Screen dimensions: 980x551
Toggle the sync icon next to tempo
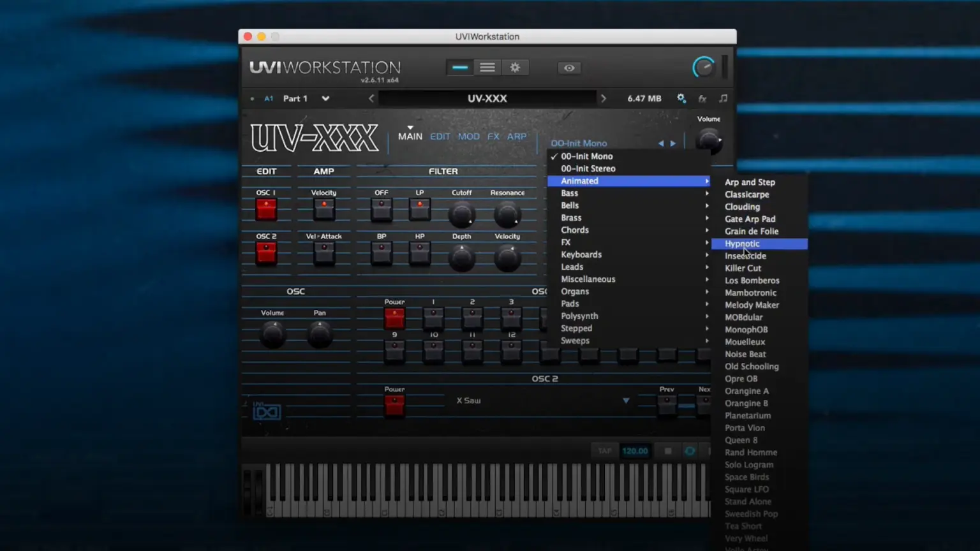click(x=690, y=451)
